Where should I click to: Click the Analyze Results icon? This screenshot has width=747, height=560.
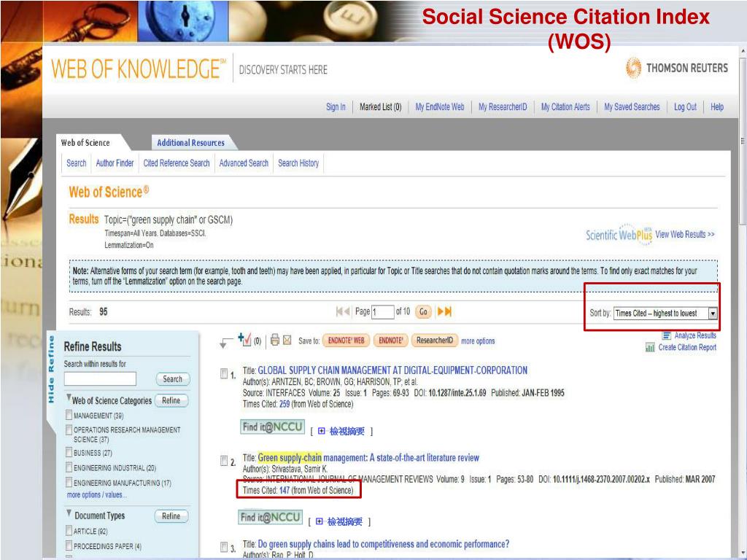(667, 335)
